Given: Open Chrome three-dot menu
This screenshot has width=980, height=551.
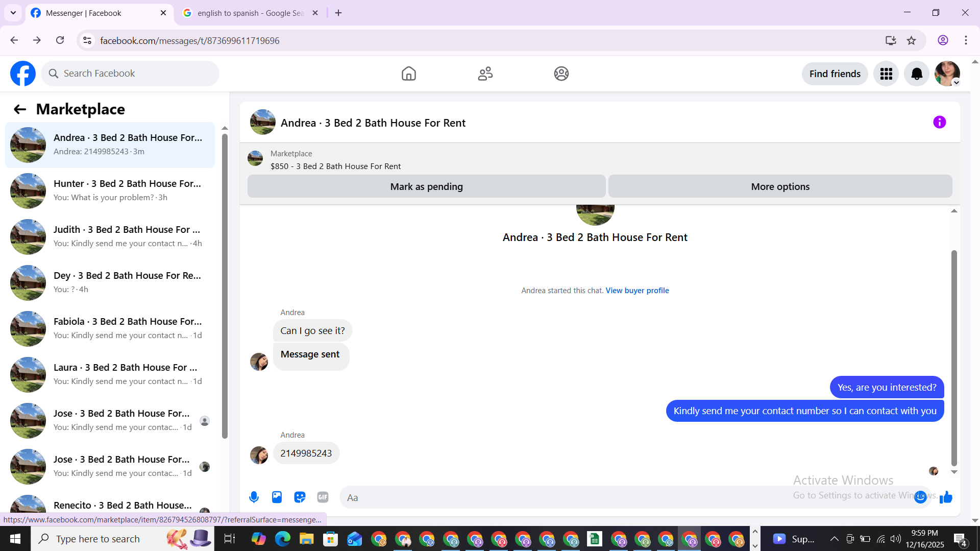Looking at the screenshot, I should coord(966,40).
